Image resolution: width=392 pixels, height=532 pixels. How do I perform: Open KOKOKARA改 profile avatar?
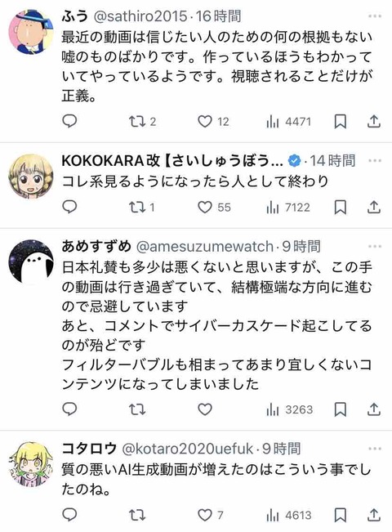tap(31, 176)
